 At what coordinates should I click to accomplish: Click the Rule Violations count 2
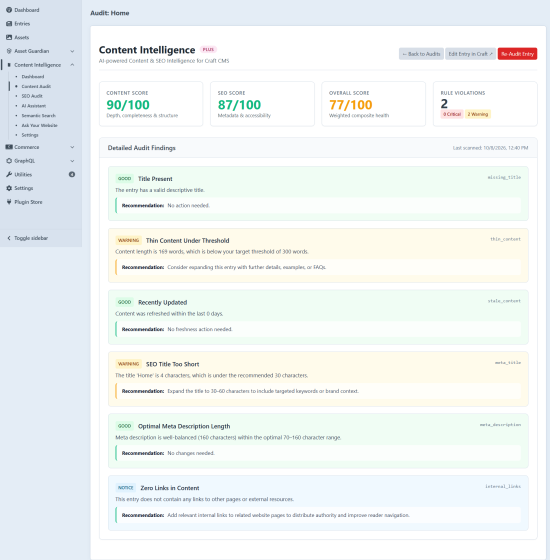(x=444, y=104)
